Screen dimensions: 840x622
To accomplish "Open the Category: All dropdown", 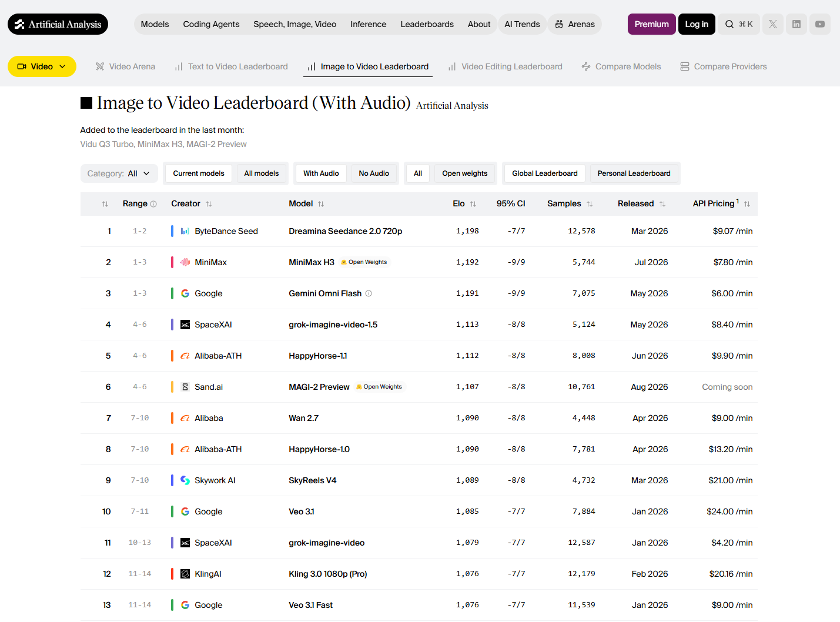I will [119, 173].
